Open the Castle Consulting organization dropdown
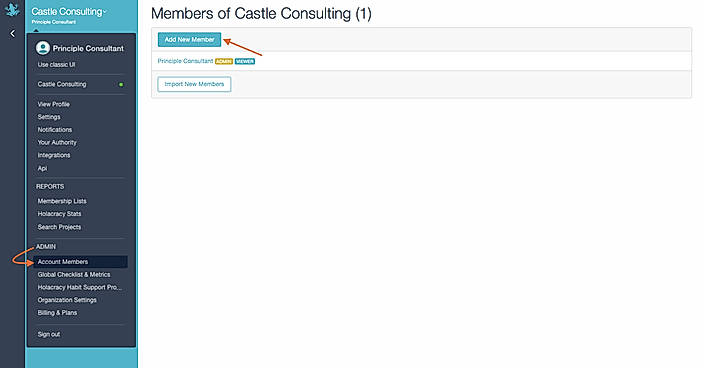704x368 pixels. [69, 12]
